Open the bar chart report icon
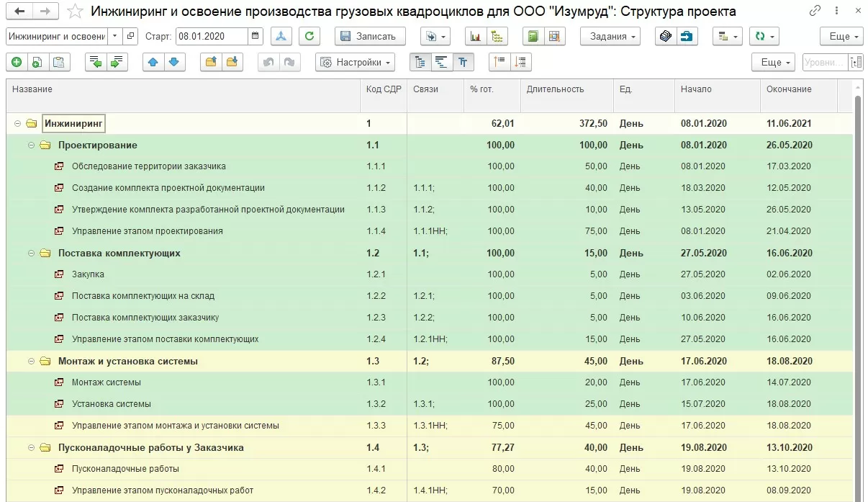This screenshot has width=868, height=502. (475, 37)
